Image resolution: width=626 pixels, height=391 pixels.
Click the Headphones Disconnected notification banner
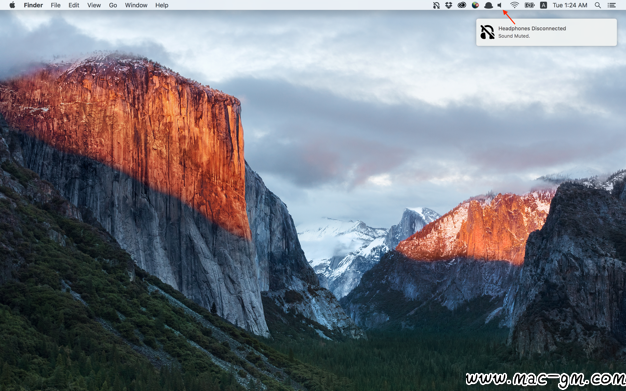546,32
